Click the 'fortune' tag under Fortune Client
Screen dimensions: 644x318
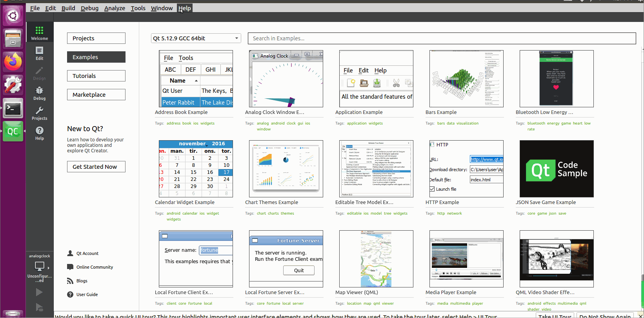[x=195, y=304]
